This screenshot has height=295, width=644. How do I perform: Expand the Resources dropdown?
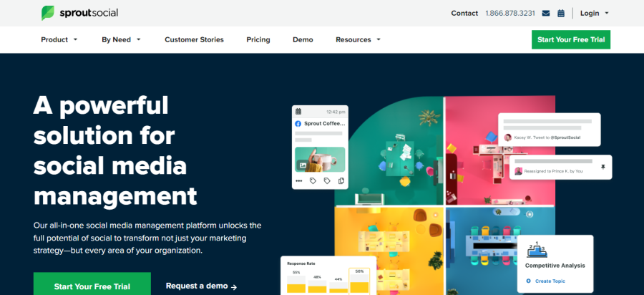(358, 40)
